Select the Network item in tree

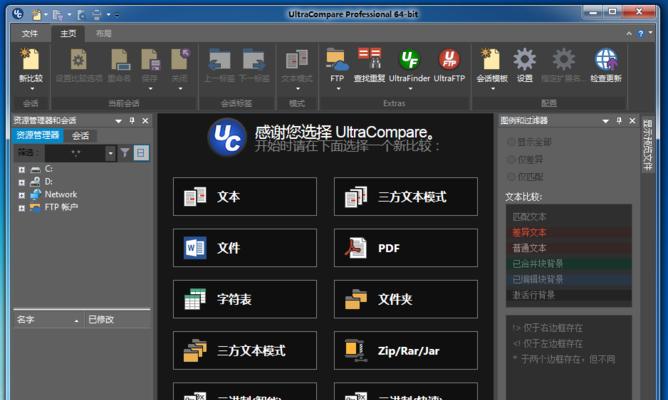60,195
